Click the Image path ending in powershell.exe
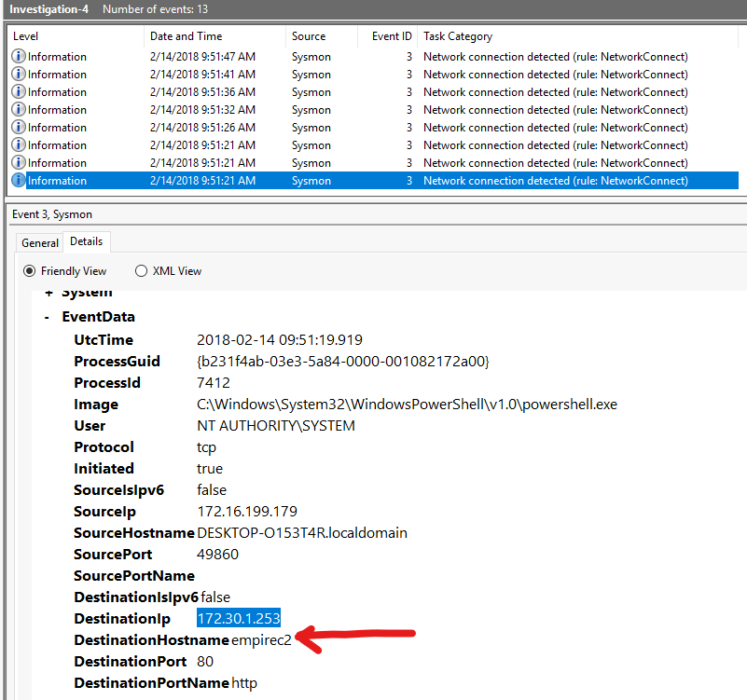This screenshot has width=747, height=700. point(407,405)
